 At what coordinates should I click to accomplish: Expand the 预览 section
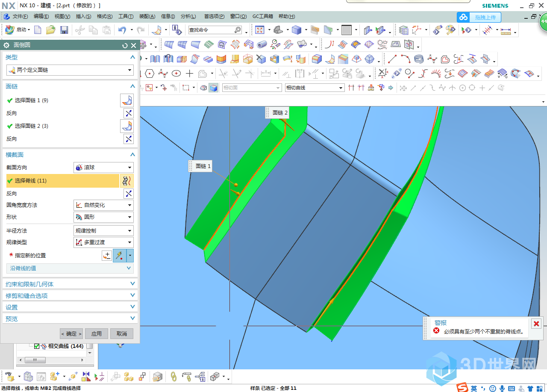[x=70, y=319]
